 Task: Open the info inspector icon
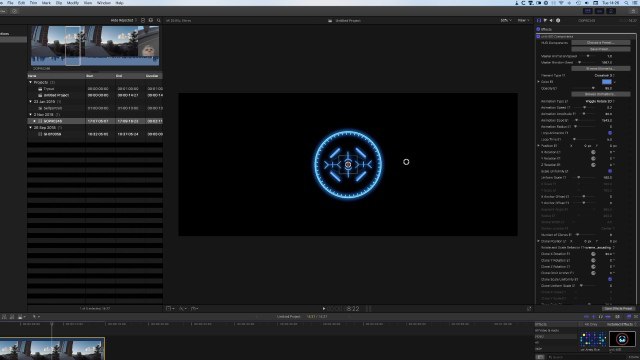click(558, 20)
